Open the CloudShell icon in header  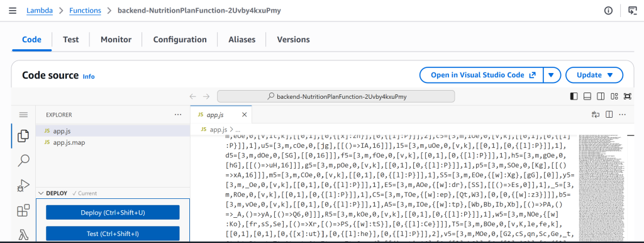[633, 11]
